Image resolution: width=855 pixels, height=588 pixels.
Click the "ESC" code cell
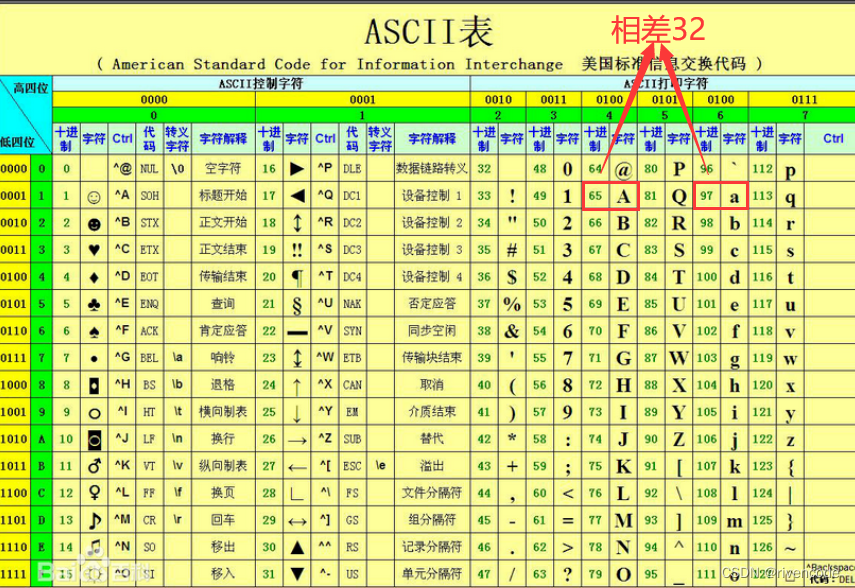point(352,466)
